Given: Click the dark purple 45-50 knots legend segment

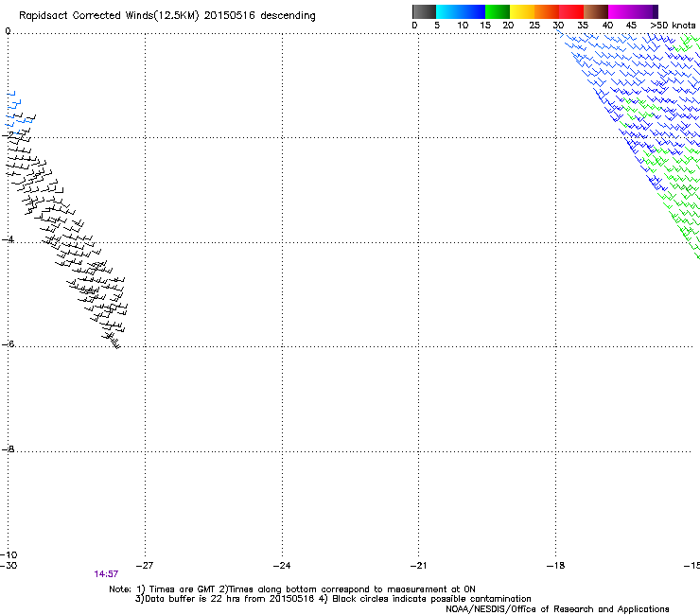Looking at the screenshot, I should pos(645,11).
